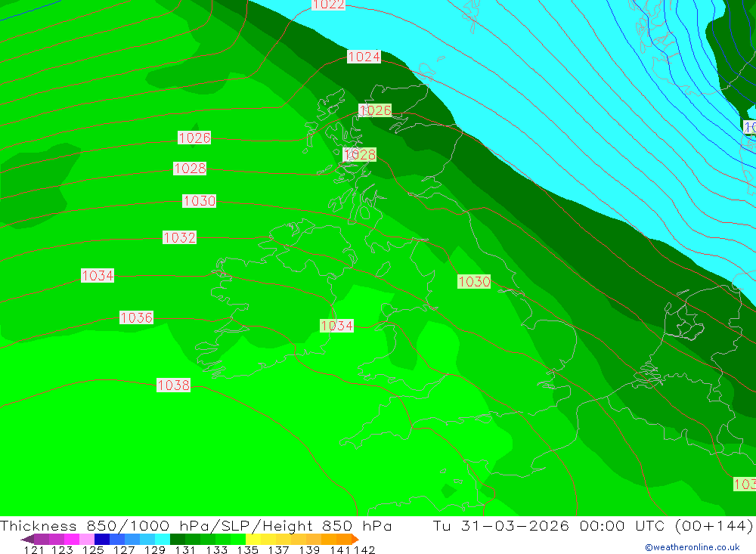This screenshot has height=554, width=756.
Task: Click the 1028 label over western Scotland
Action: [x=360, y=154]
